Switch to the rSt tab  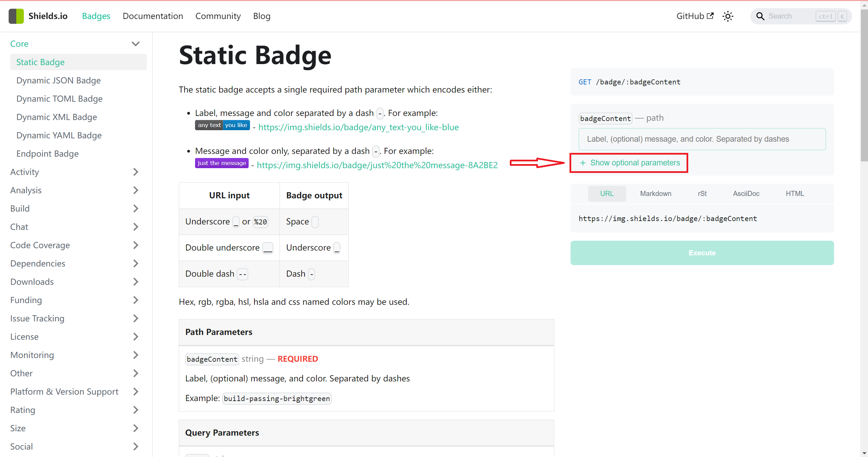(x=702, y=194)
